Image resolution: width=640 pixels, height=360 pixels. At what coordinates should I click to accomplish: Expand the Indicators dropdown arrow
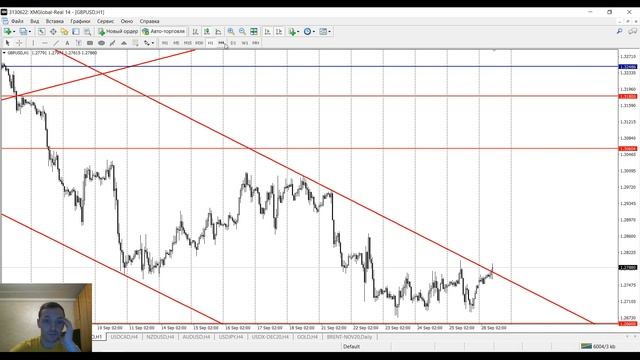pyautogui.click(x=298, y=31)
